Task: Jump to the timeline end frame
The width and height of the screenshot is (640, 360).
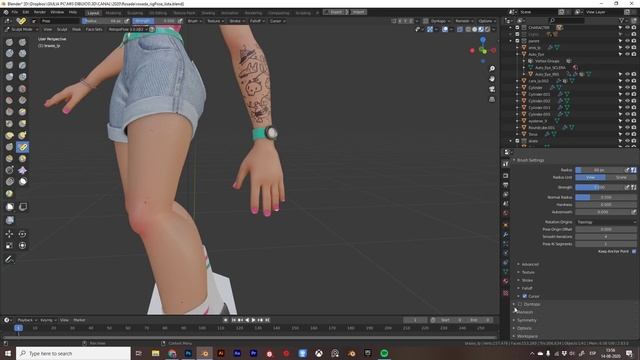Action: coord(267,320)
